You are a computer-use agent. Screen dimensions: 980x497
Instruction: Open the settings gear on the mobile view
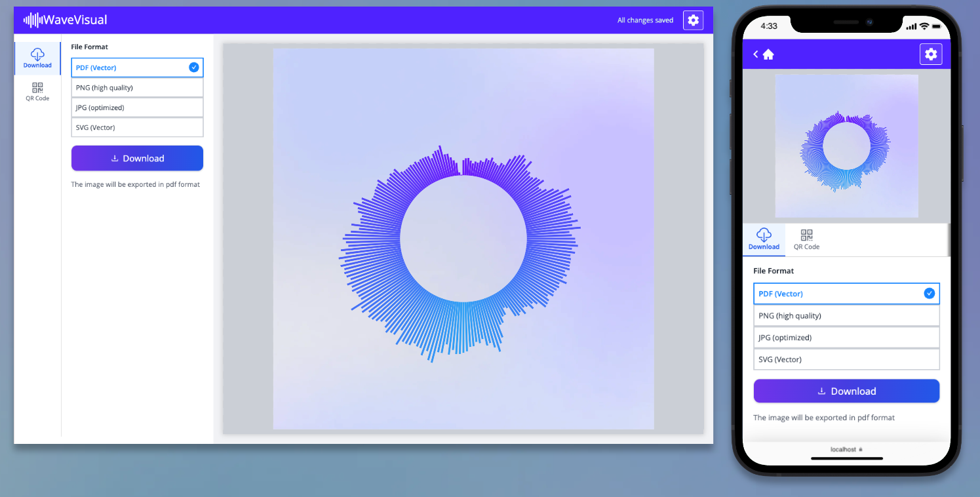(931, 54)
